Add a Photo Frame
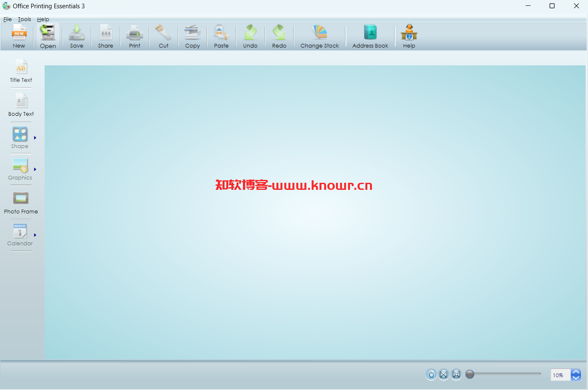Screen dimensions: 588x390 click(21, 203)
